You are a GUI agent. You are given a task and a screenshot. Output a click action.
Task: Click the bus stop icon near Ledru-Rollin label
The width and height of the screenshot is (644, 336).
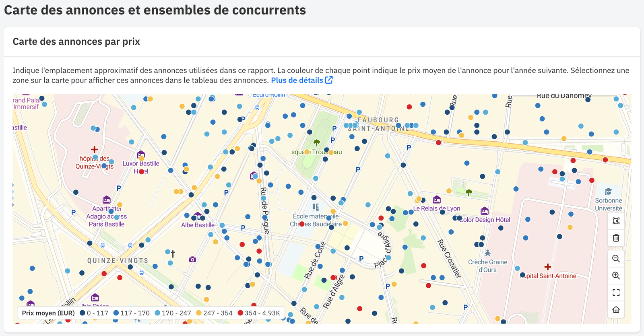pyautogui.click(x=257, y=107)
